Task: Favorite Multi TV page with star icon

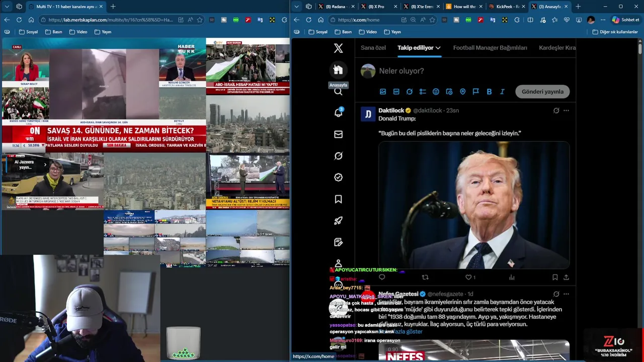Action: pos(200,20)
